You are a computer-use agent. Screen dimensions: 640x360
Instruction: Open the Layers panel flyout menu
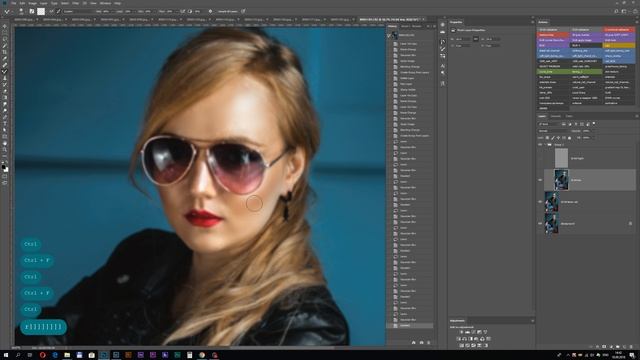(x=637, y=116)
